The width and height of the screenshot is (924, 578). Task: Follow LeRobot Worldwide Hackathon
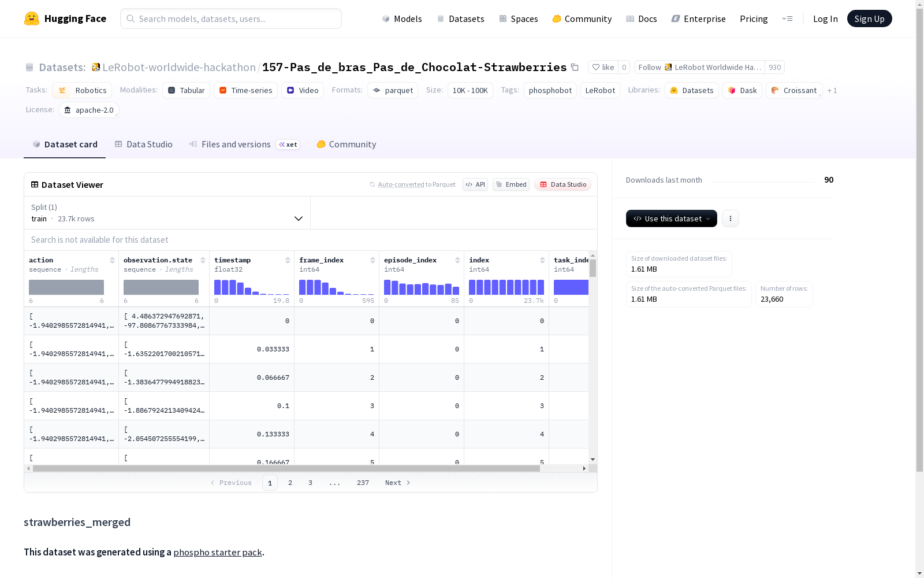(x=700, y=67)
